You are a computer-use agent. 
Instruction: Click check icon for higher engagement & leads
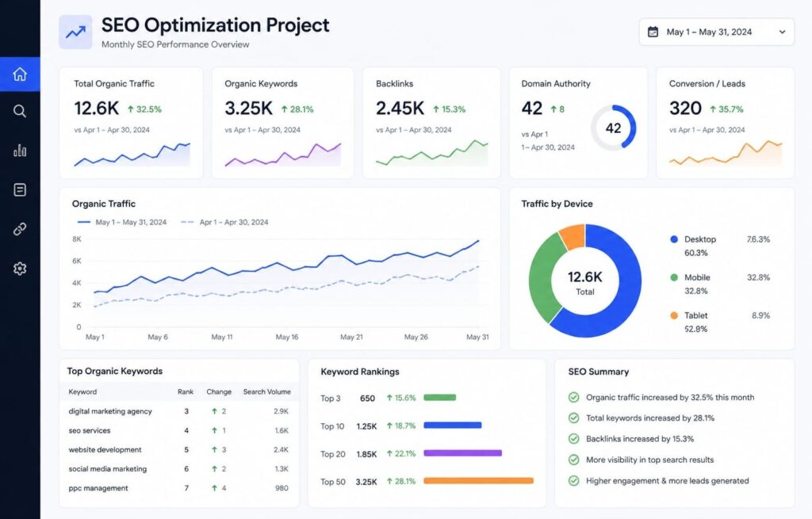tap(574, 481)
